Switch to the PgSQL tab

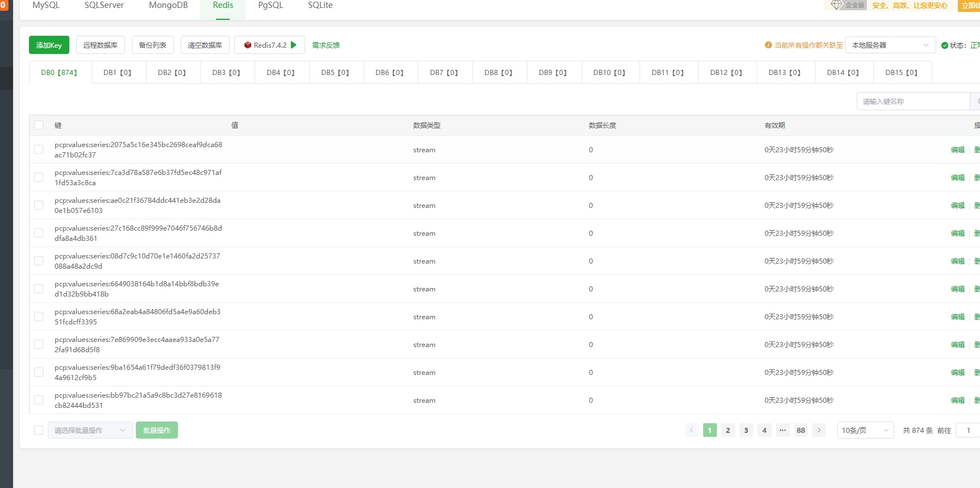(271, 5)
